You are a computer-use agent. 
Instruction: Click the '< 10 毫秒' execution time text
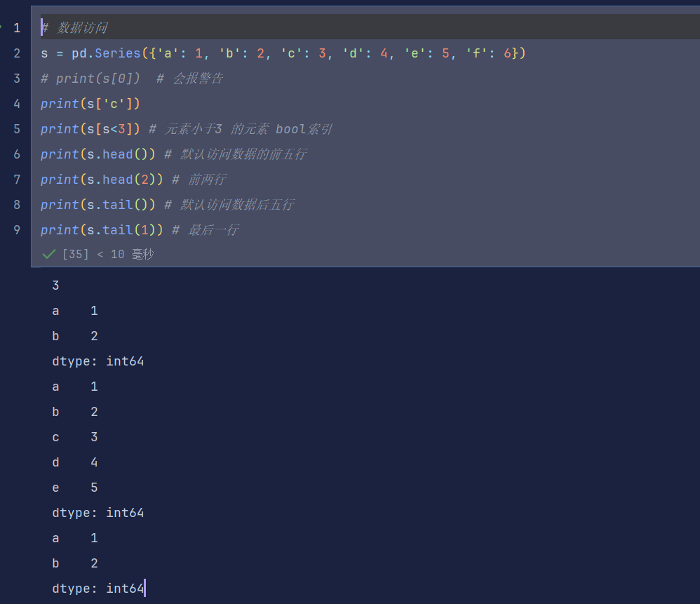pyautogui.click(x=126, y=255)
